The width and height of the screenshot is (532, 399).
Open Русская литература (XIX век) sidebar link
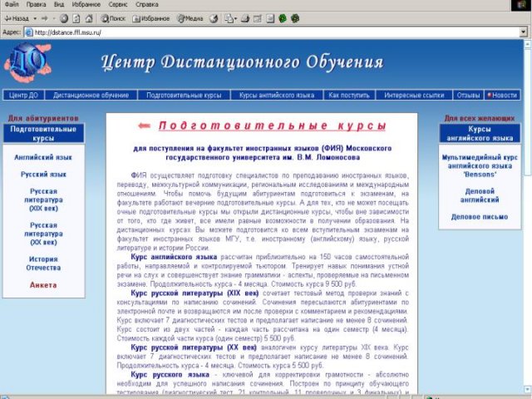point(43,199)
